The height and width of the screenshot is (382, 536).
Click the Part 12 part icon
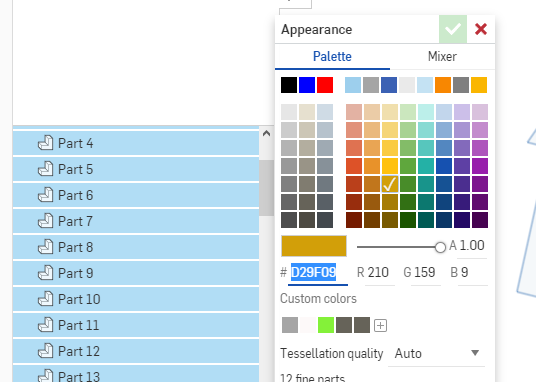[x=45, y=351]
